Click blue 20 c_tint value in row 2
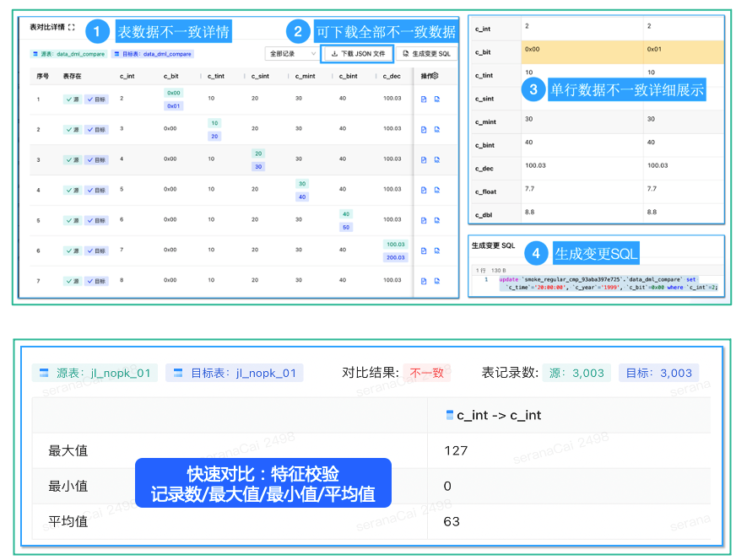736x560 pixels. click(x=214, y=137)
